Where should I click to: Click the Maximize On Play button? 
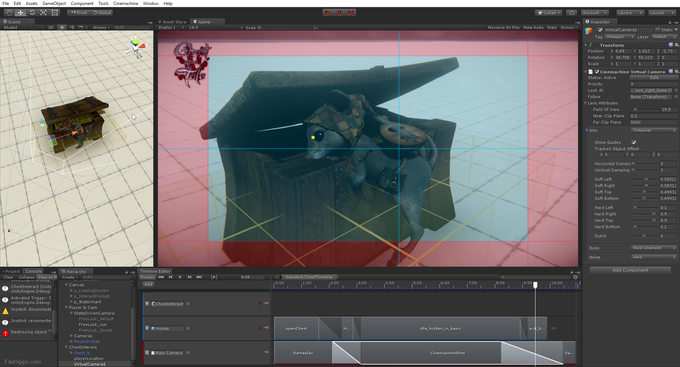point(503,27)
